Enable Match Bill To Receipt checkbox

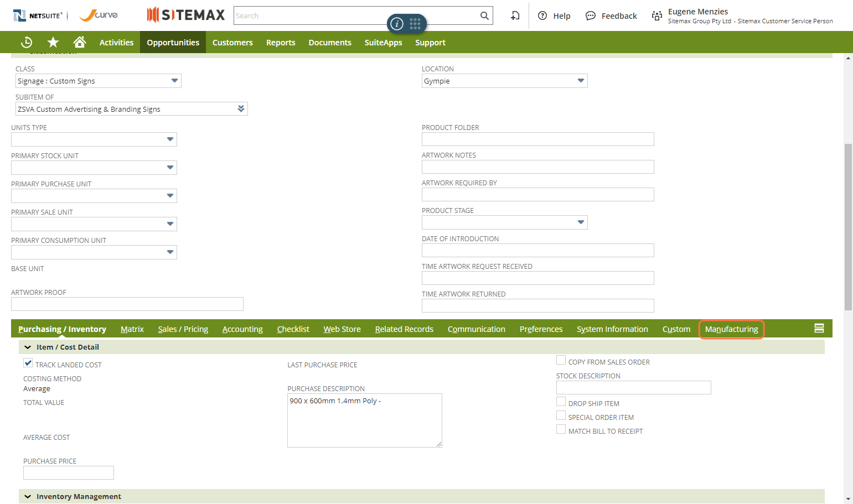point(561,429)
